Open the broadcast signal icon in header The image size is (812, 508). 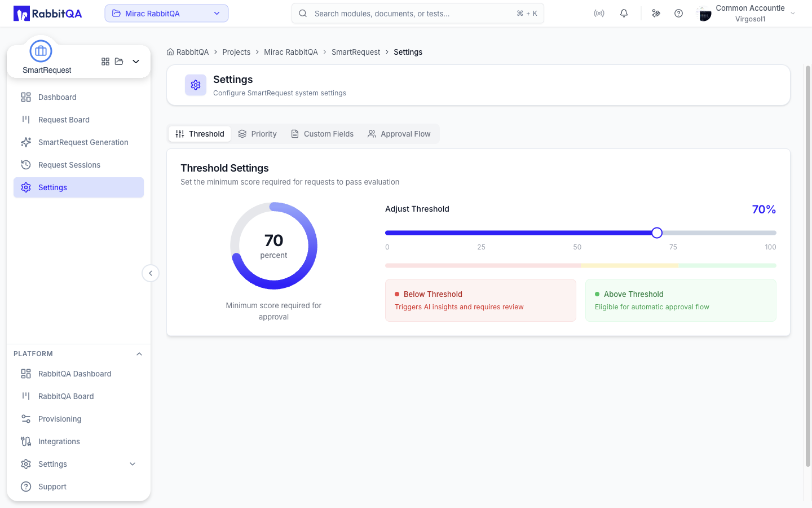599,14
